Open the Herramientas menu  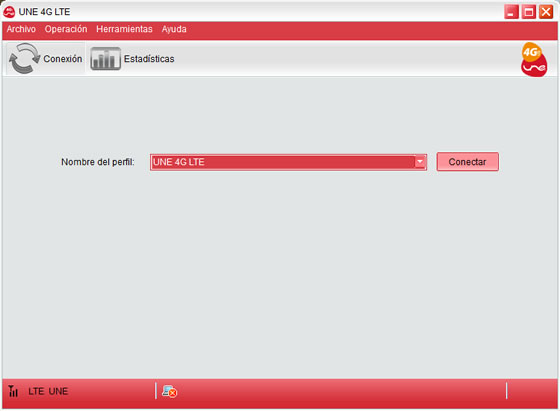coord(124,29)
